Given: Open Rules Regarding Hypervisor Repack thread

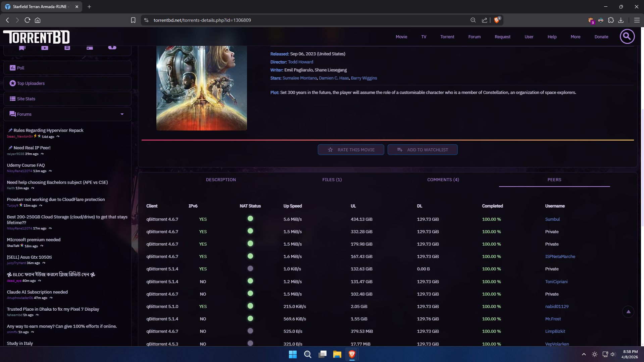Looking at the screenshot, I should click(48, 131).
